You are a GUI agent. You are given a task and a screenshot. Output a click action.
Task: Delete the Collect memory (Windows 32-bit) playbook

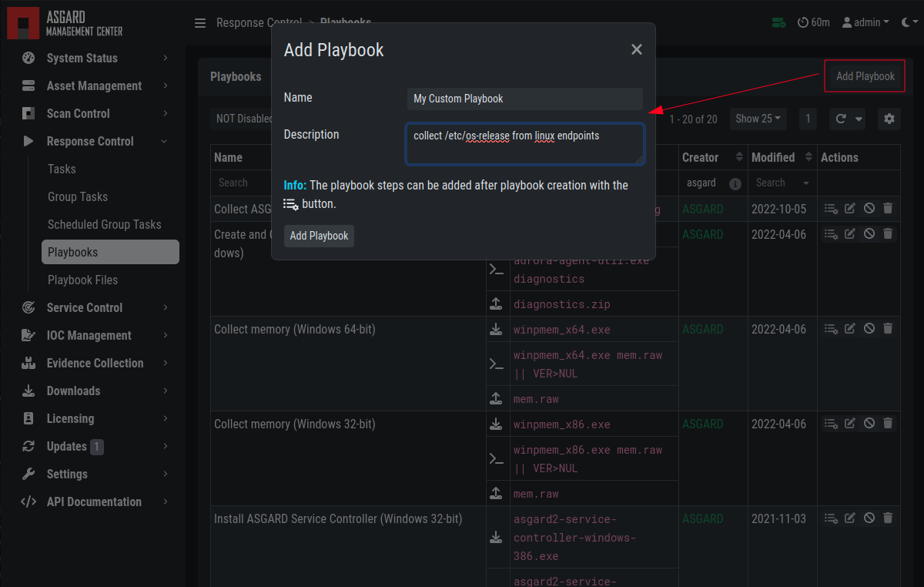pos(888,424)
